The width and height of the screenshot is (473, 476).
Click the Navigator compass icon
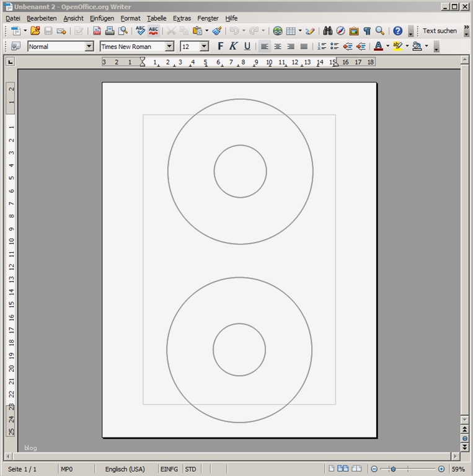click(340, 30)
